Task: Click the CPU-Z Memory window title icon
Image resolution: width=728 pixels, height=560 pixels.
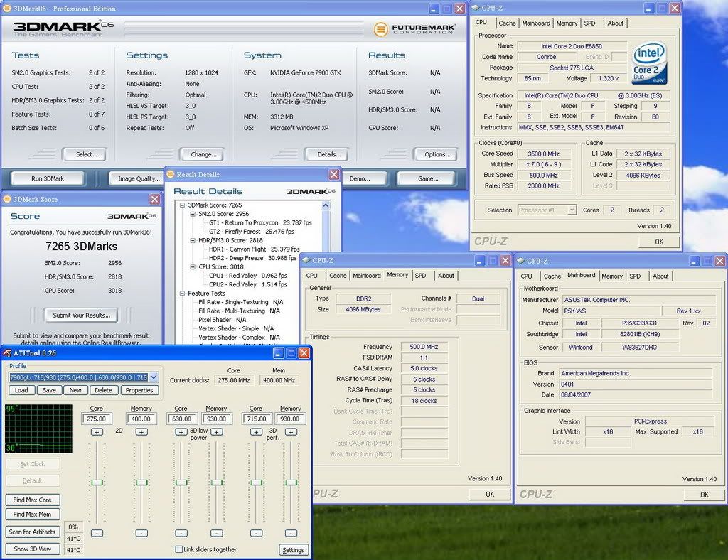Action: click(x=306, y=260)
